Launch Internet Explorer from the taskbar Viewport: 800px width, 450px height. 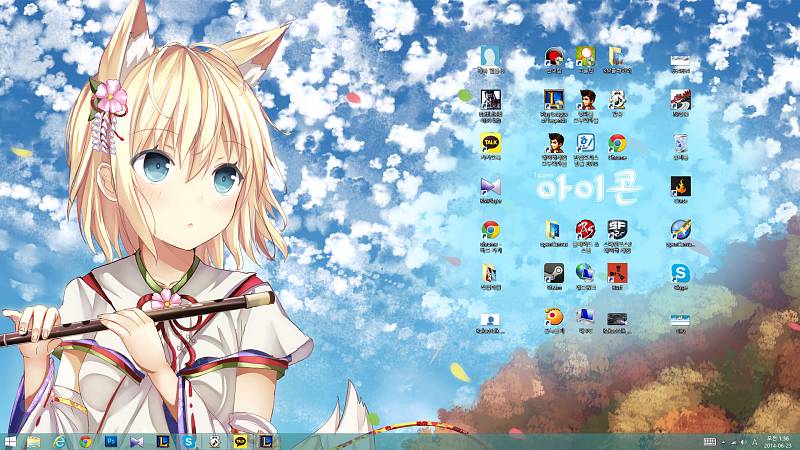point(60,441)
